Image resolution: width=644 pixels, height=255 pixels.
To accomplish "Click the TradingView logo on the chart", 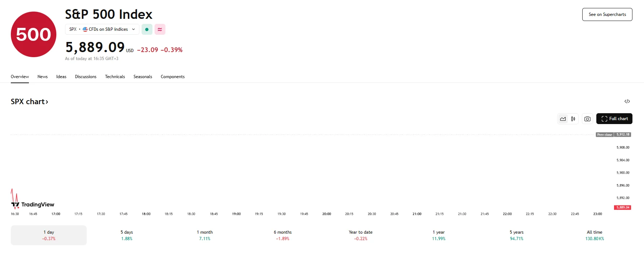I will point(33,204).
